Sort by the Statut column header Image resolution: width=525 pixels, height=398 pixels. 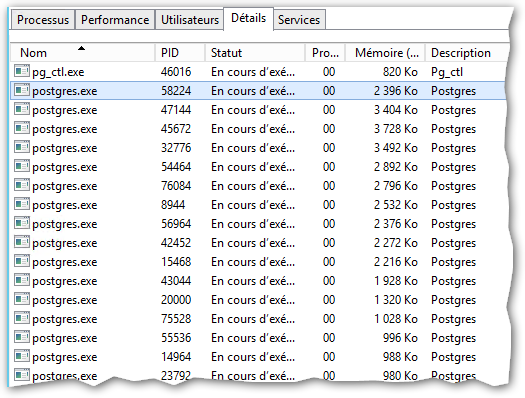pyautogui.click(x=255, y=53)
